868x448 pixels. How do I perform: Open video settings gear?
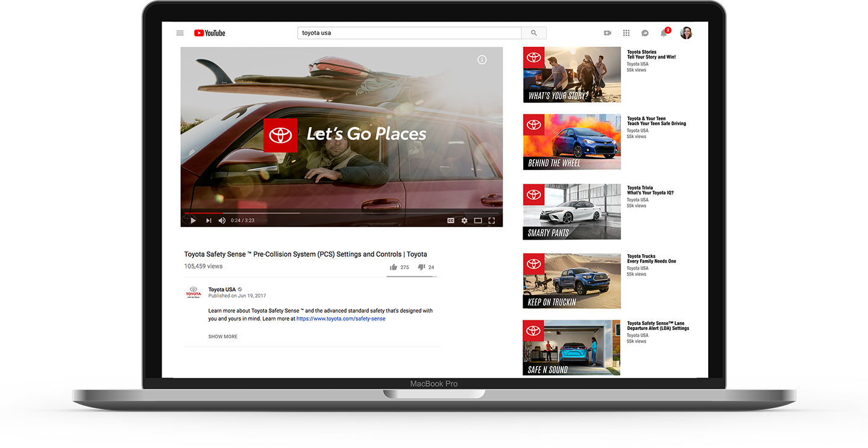pyautogui.click(x=464, y=220)
